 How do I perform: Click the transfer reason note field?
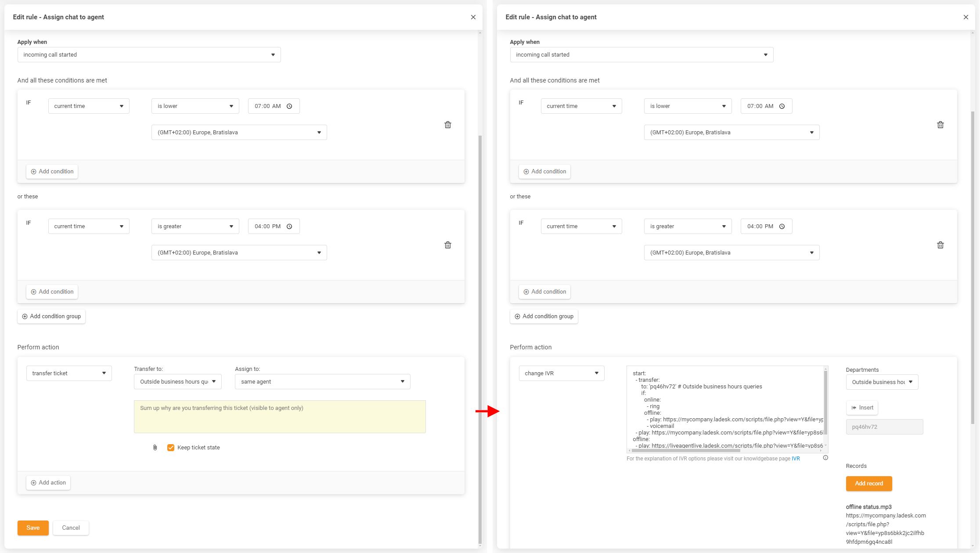[x=280, y=417]
